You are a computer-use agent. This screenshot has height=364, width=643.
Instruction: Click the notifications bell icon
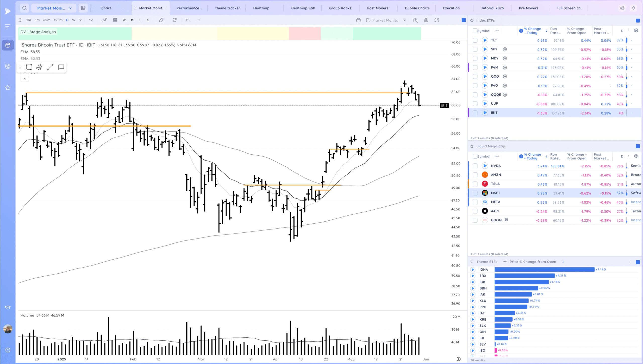click(633, 8)
